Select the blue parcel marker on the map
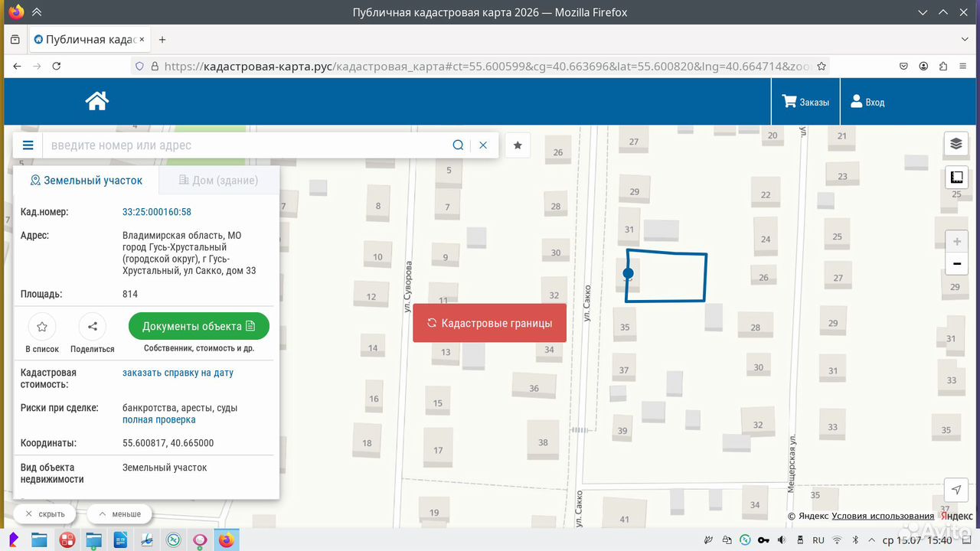 [628, 273]
